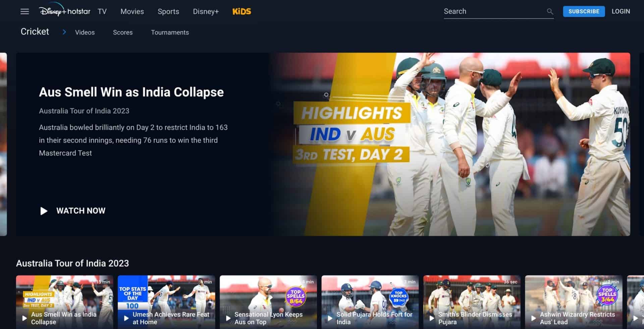The height and width of the screenshot is (329, 644).
Task: Click the 'Umesh Achieves Rare Feat at Home' title
Action: coord(171,318)
